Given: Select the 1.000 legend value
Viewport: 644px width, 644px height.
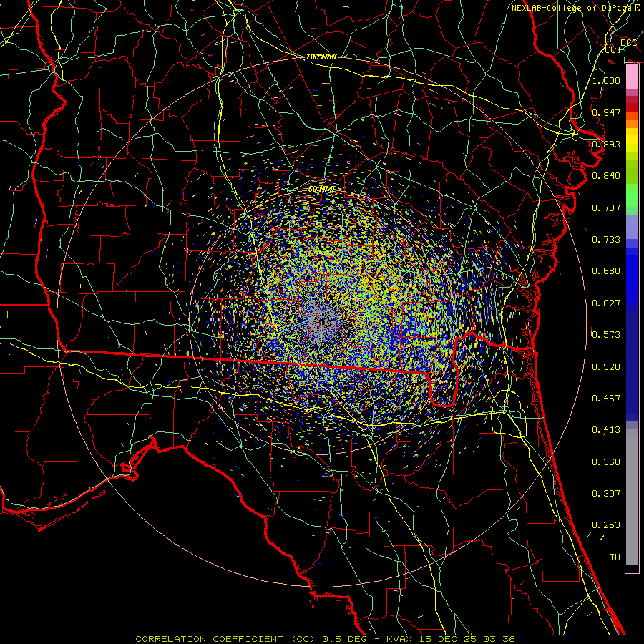Looking at the screenshot, I should coord(606,80).
